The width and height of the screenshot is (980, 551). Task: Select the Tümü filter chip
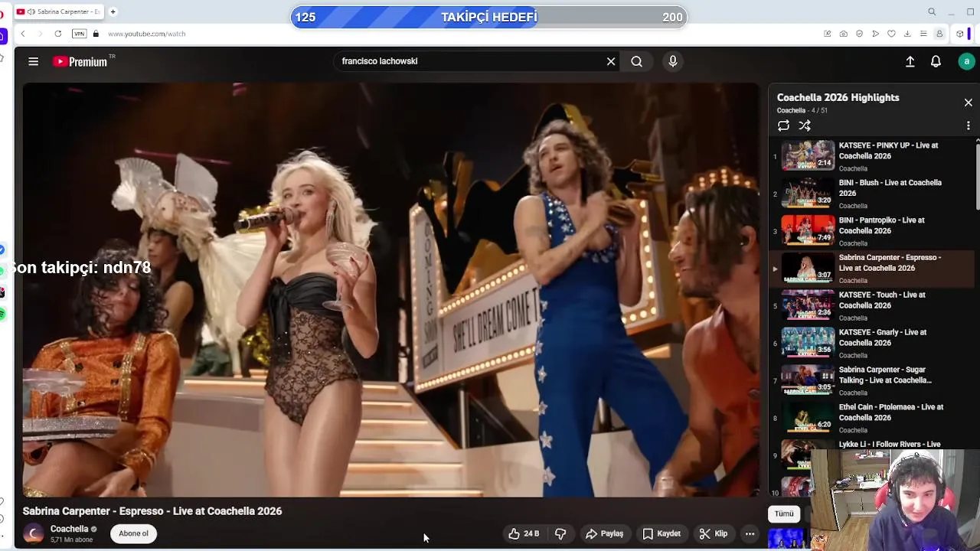tap(784, 514)
